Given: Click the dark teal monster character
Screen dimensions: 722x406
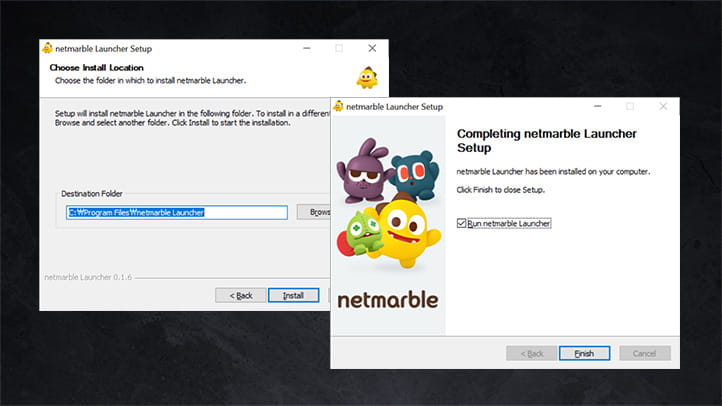Looking at the screenshot, I should 412,174.
